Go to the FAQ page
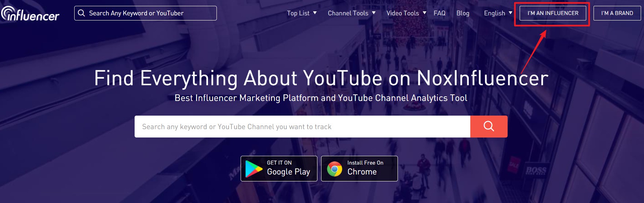This screenshot has width=644, height=203. pos(440,13)
